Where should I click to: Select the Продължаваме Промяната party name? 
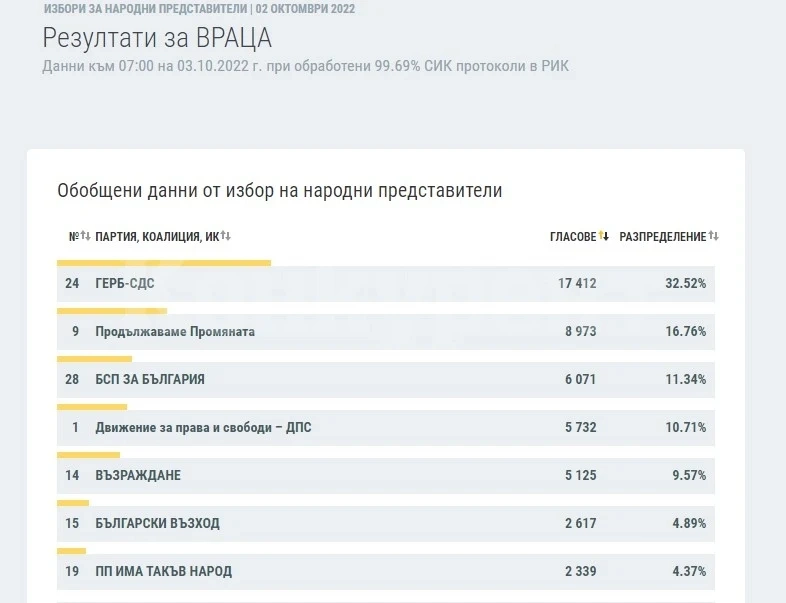point(175,331)
